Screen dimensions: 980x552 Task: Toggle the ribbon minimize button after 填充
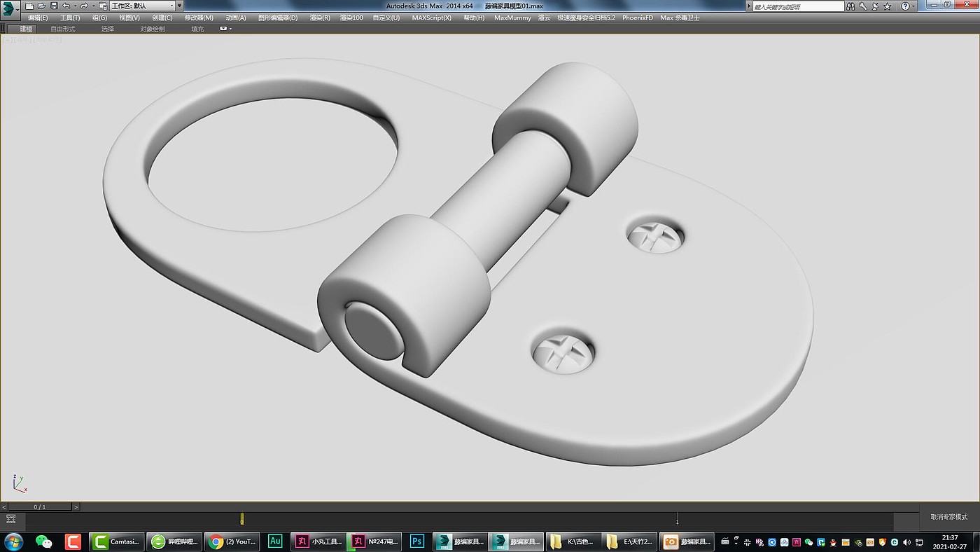225,29
